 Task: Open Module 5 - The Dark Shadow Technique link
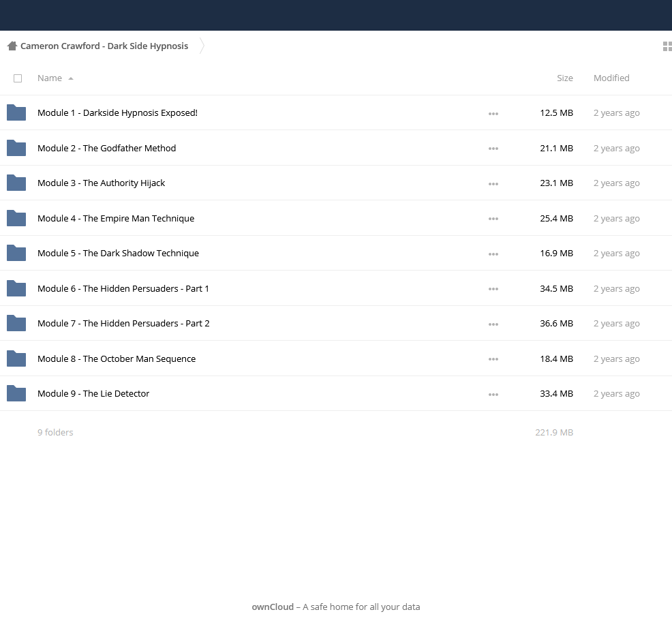(119, 254)
